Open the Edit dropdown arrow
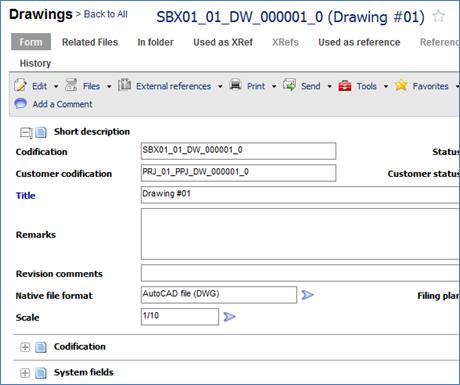 pos(56,86)
